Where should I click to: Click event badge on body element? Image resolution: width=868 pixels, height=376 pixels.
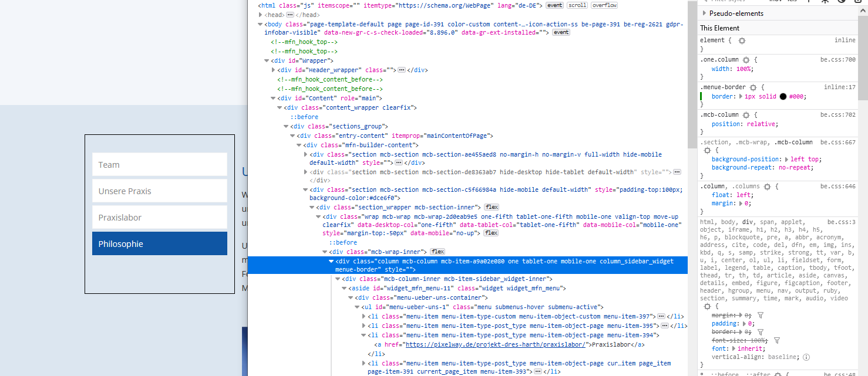coord(561,32)
